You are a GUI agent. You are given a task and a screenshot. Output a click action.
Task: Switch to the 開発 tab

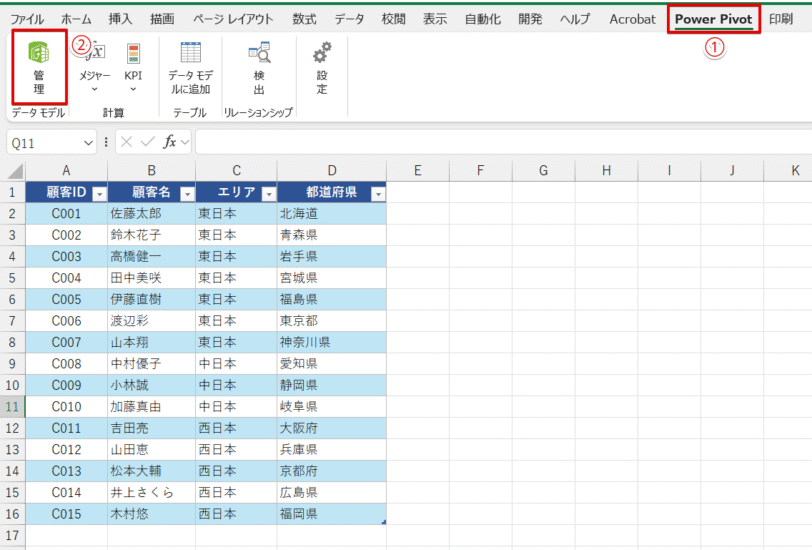point(530,19)
